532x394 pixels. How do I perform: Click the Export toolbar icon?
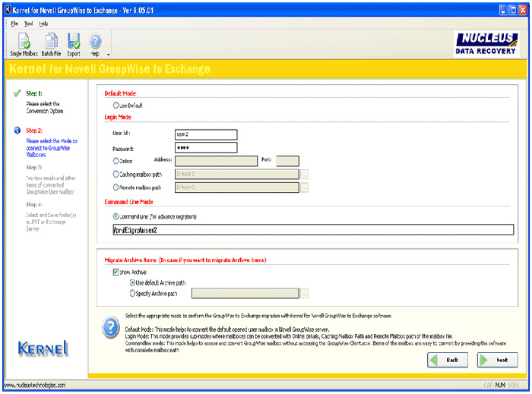tap(74, 44)
